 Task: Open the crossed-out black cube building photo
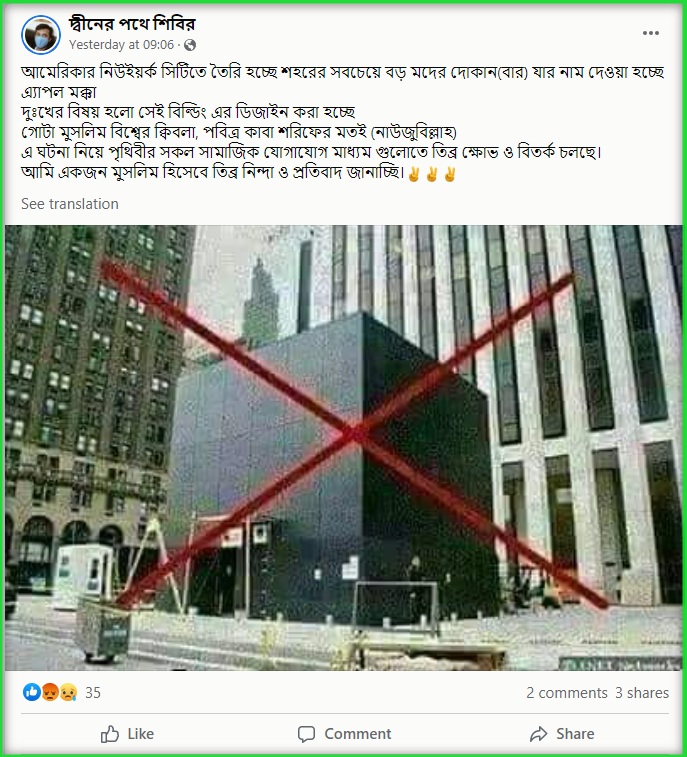(343, 448)
